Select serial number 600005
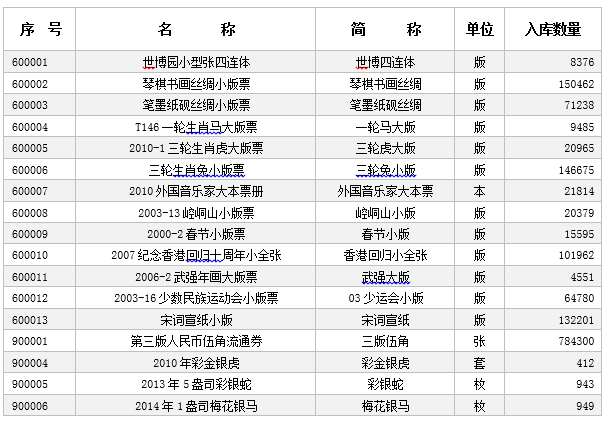 [x=30, y=148]
